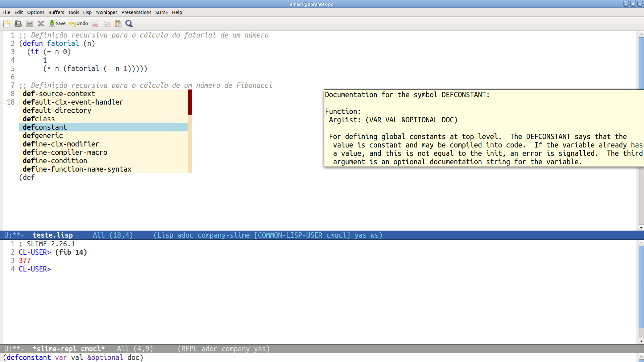Open the Lisp menu
The height and width of the screenshot is (362, 644).
(87, 12)
